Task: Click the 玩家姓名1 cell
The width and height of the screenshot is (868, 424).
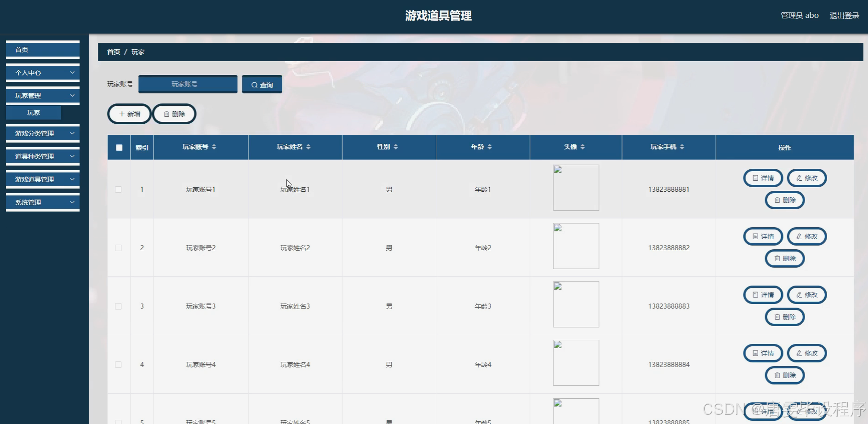Action: pos(295,189)
